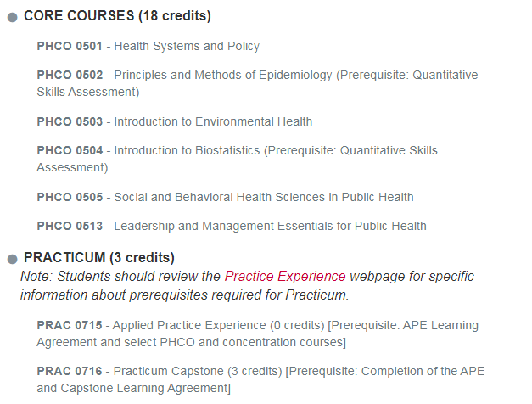Image resolution: width=532 pixels, height=404 pixels.
Task: Click the Principles and Methods of Epidemiology text
Action: click(x=223, y=75)
